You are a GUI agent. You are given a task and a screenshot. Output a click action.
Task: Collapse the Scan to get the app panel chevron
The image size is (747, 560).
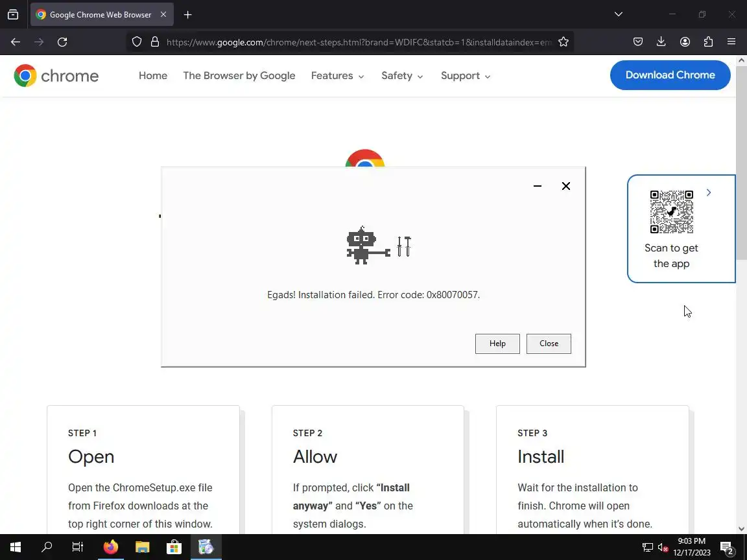709,192
